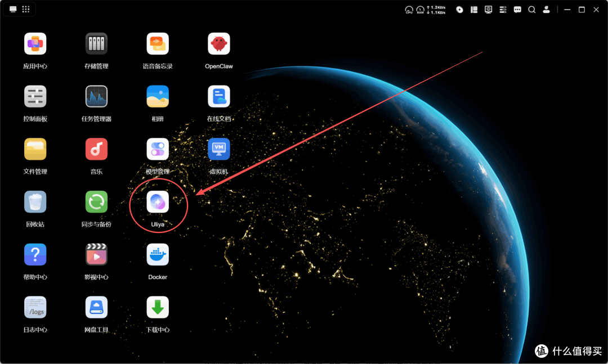Screen dimensions: 608x364
Task: Open 下载中心 download center
Action: pyautogui.click(x=158, y=307)
